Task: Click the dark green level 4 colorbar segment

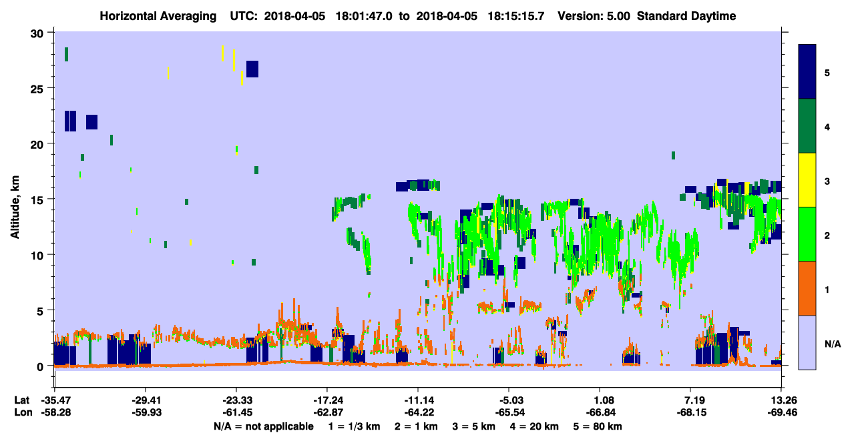Action: pos(808,126)
